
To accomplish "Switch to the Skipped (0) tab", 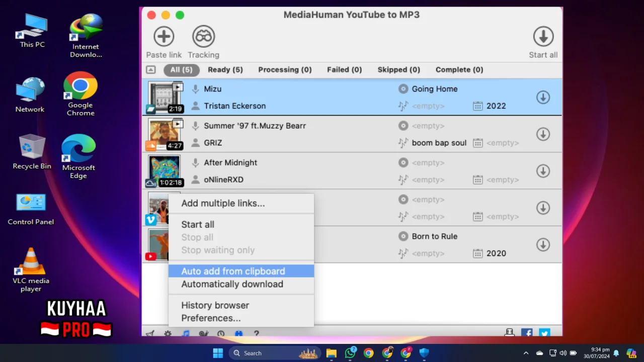I will click(398, 70).
